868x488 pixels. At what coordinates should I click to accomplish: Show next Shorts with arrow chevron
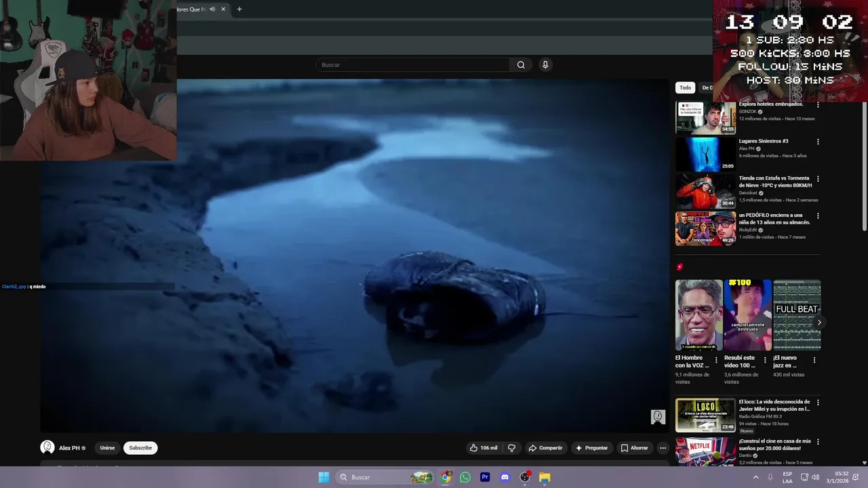819,323
